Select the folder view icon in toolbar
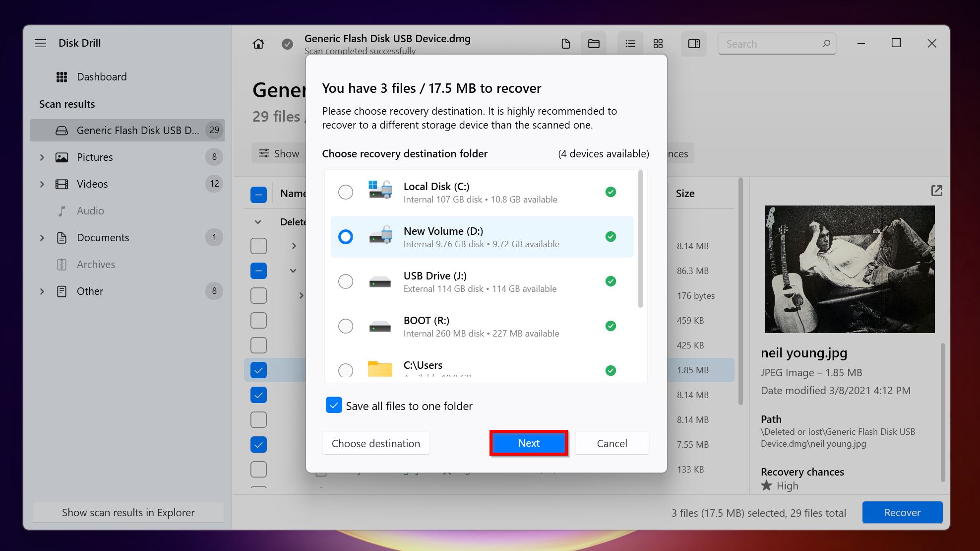980x551 pixels. (x=594, y=44)
